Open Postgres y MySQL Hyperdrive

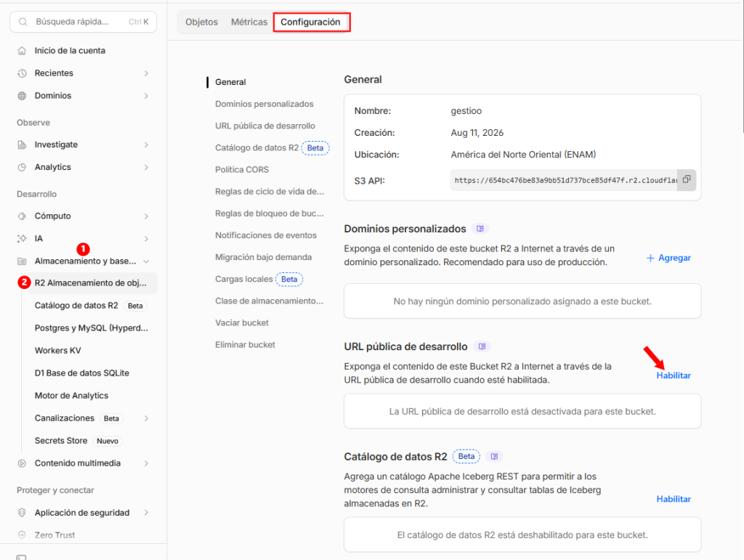tap(91, 328)
